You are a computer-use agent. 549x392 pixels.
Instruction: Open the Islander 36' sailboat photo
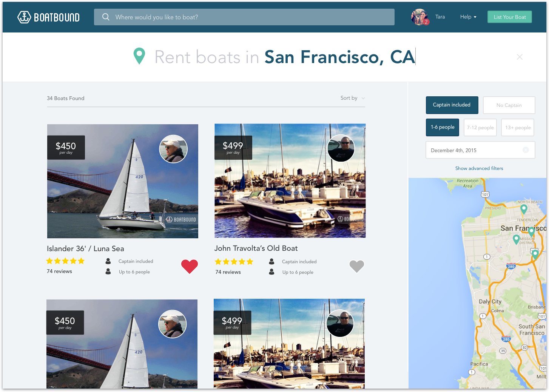pos(123,181)
